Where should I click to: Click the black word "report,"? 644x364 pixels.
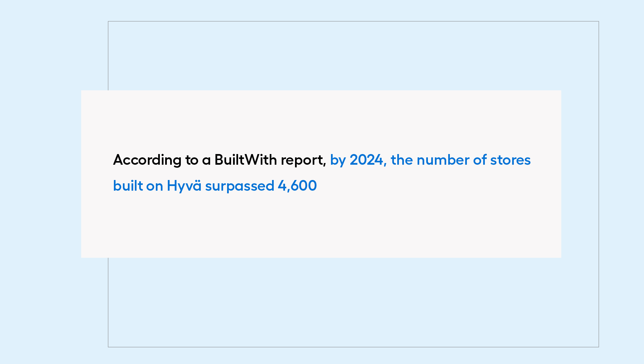[x=303, y=161]
